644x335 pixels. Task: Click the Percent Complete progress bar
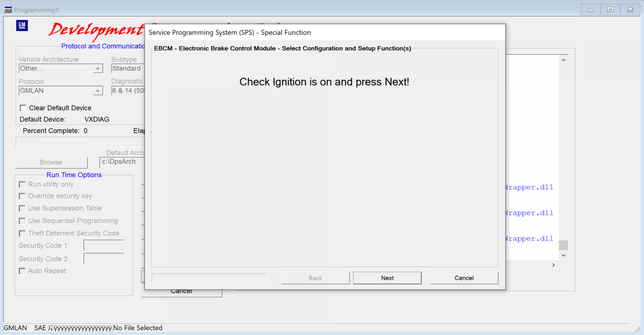tap(80, 142)
